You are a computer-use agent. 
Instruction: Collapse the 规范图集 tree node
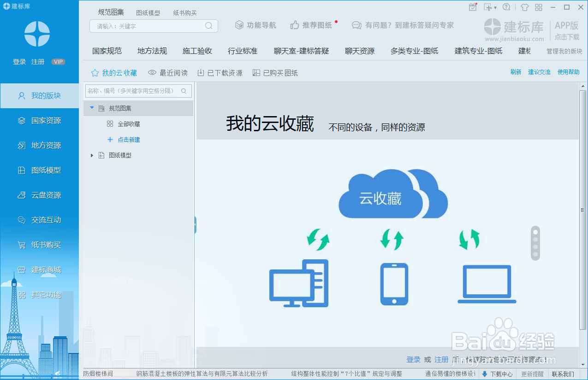tap(91, 108)
